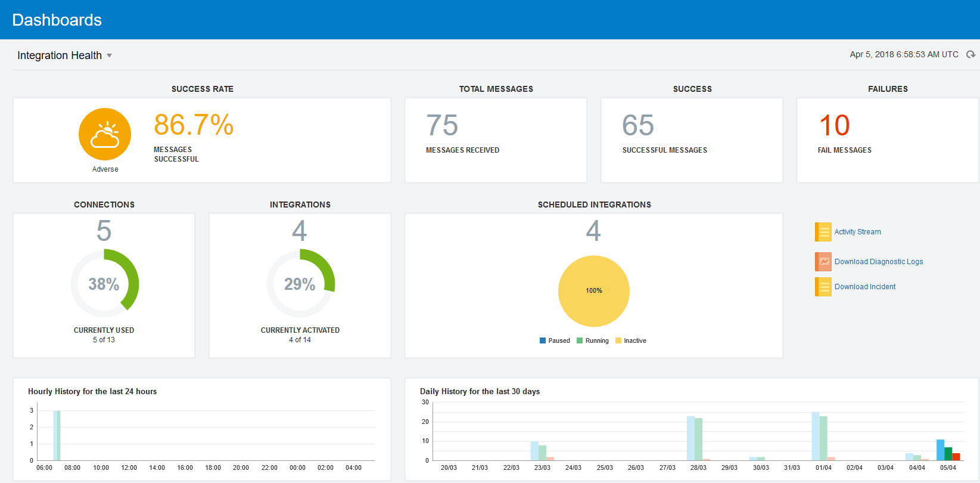Click the Activity Stream document icon
The height and width of the screenshot is (483, 980).
[x=823, y=232]
